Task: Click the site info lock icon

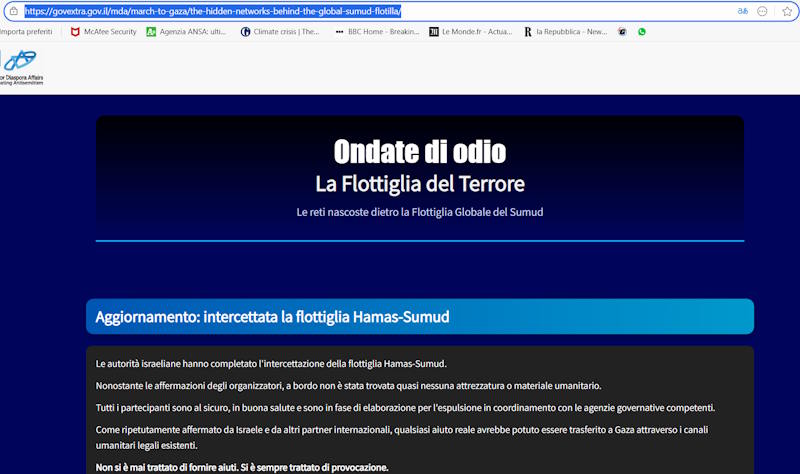Action: (14, 11)
